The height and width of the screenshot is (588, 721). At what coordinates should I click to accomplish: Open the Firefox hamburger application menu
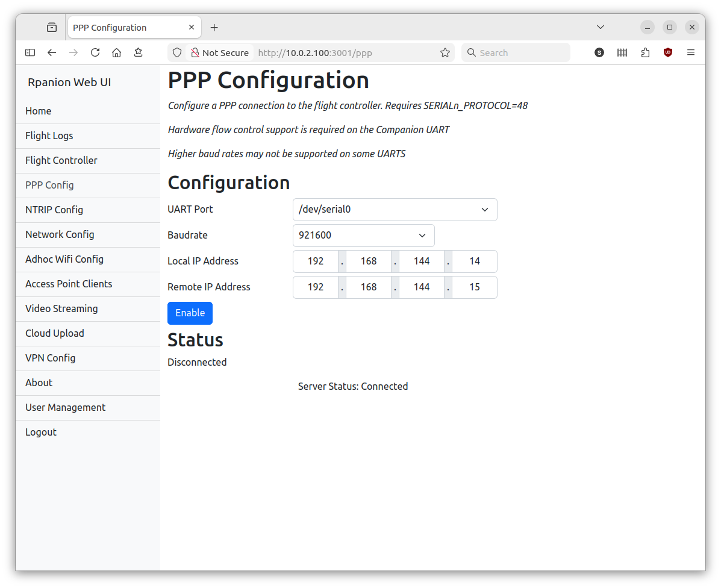[691, 52]
